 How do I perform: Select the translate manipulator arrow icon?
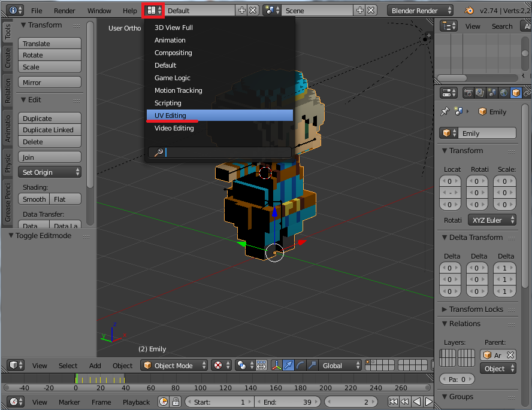[x=288, y=365]
